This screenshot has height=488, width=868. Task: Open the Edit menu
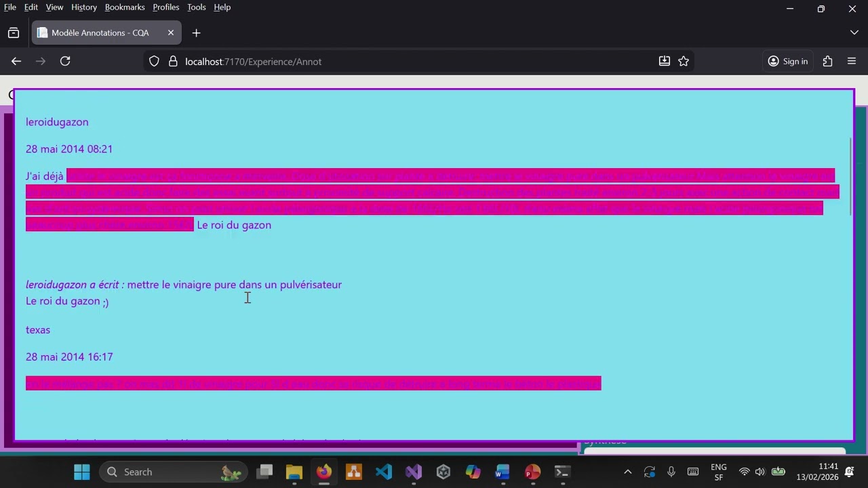[x=31, y=7]
